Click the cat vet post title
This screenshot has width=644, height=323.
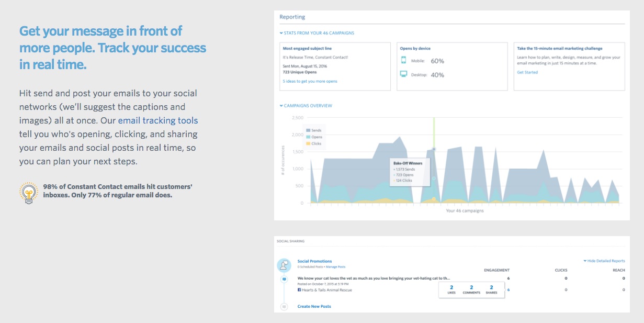pyautogui.click(x=374, y=279)
